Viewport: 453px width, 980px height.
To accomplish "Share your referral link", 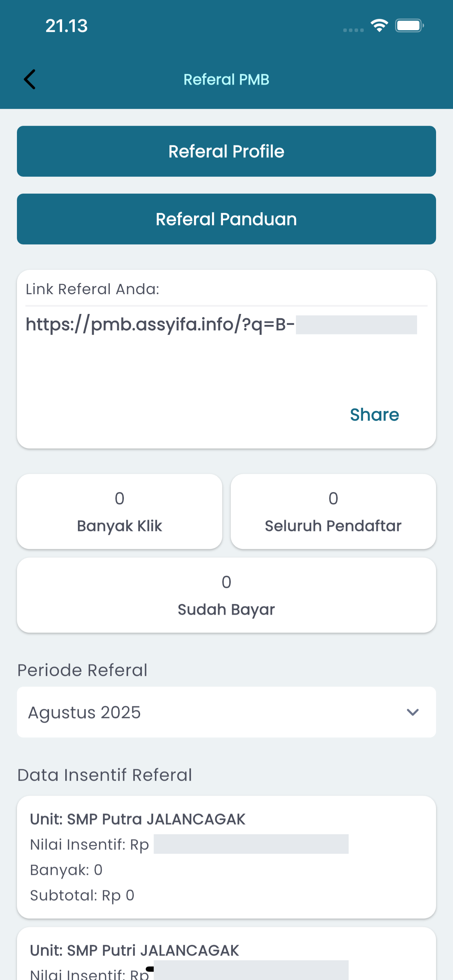I will click(x=374, y=414).
